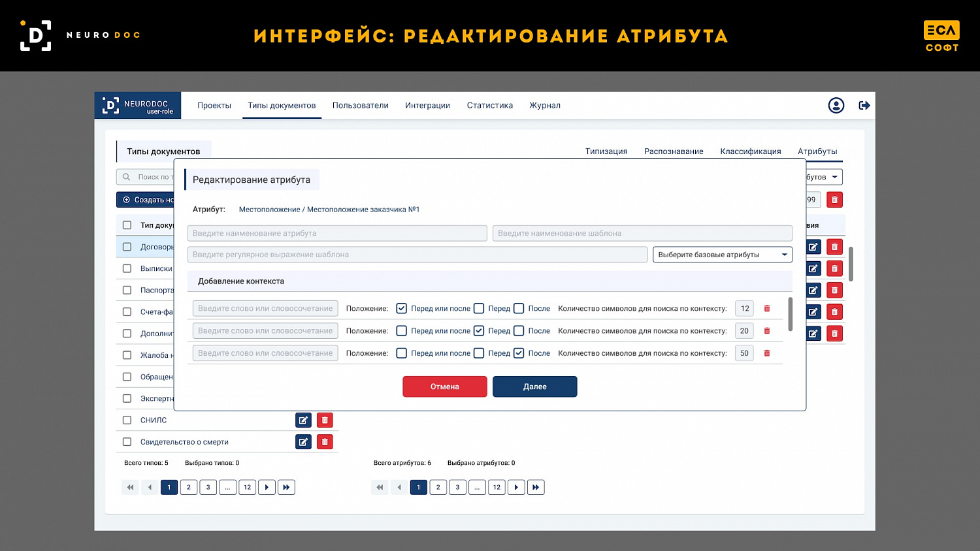980x551 pixels.
Task: Open the user profile icon
Action: click(836, 105)
